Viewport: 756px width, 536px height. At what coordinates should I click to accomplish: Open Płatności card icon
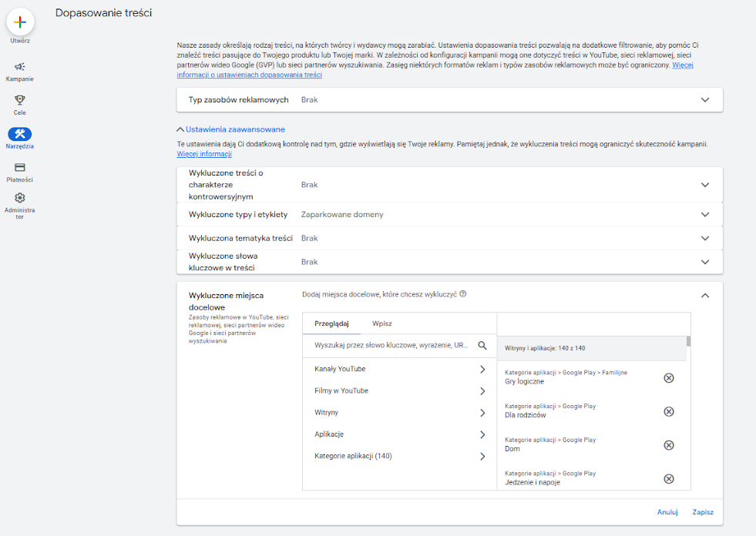pyautogui.click(x=20, y=167)
